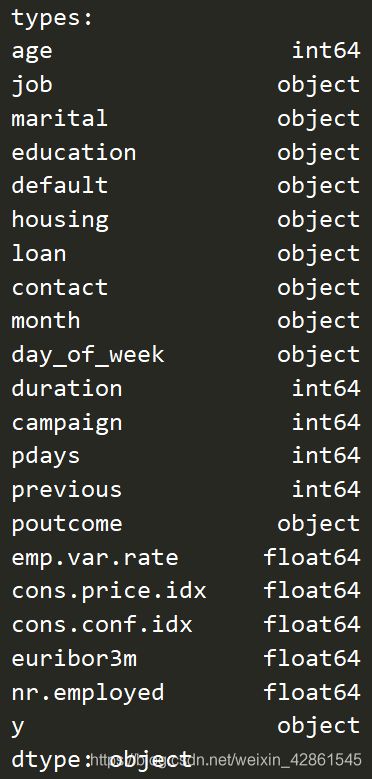Click the object type beside default
372x779 pixels.
318,186
